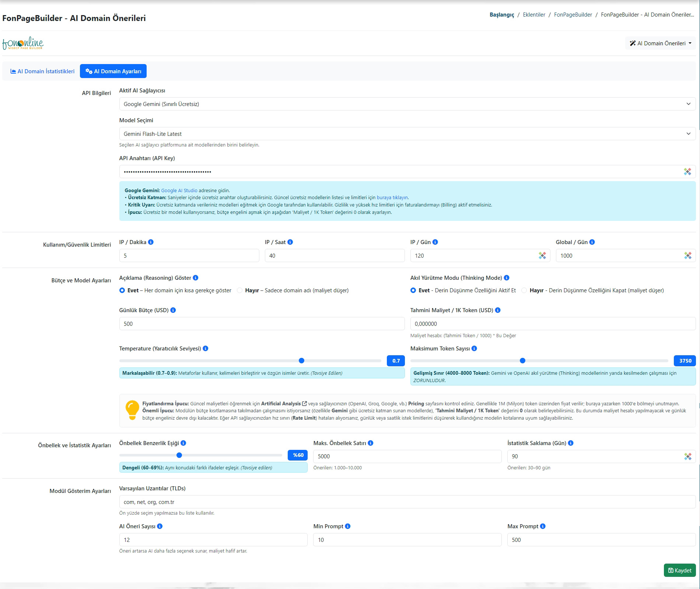
Task: Click the Kaydet button
Action: pyautogui.click(x=680, y=571)
